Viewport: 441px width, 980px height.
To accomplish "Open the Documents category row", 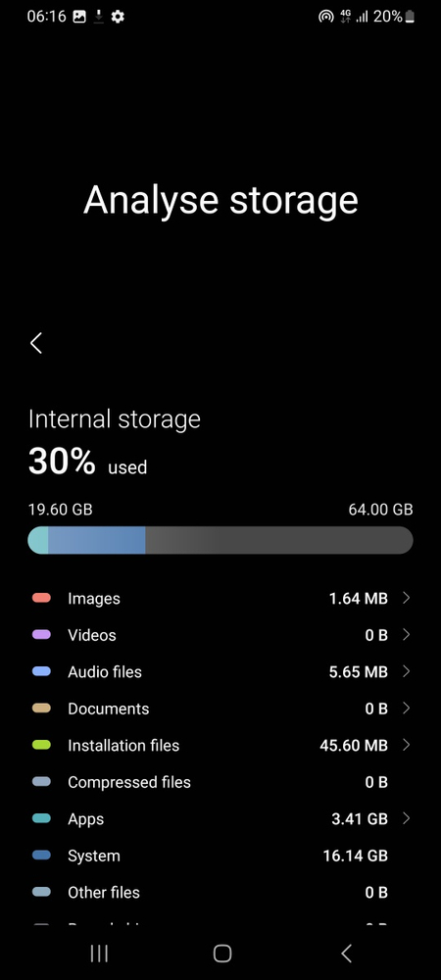I will pyautogui.click(x=220, y=709).
